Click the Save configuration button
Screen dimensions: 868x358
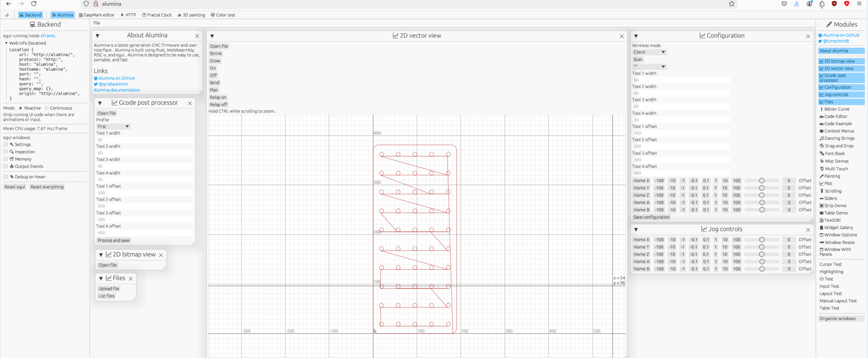pyautogui.click(x=651, y=217)
